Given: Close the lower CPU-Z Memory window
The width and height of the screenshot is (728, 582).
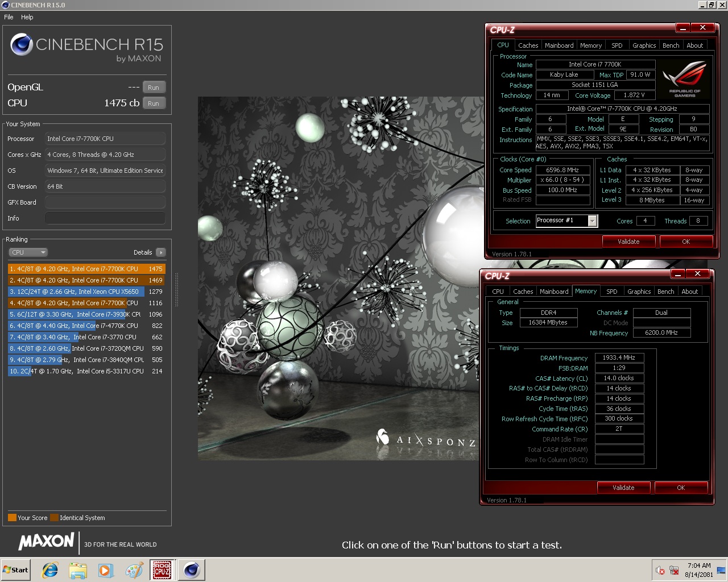Looking at the screenshot, I should [697, 273].
